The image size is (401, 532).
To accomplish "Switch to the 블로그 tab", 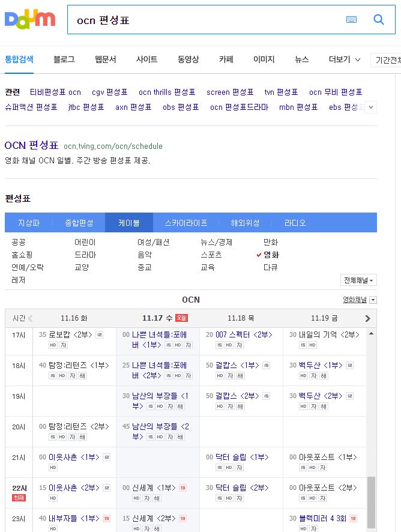I will (x=64, y=59).
